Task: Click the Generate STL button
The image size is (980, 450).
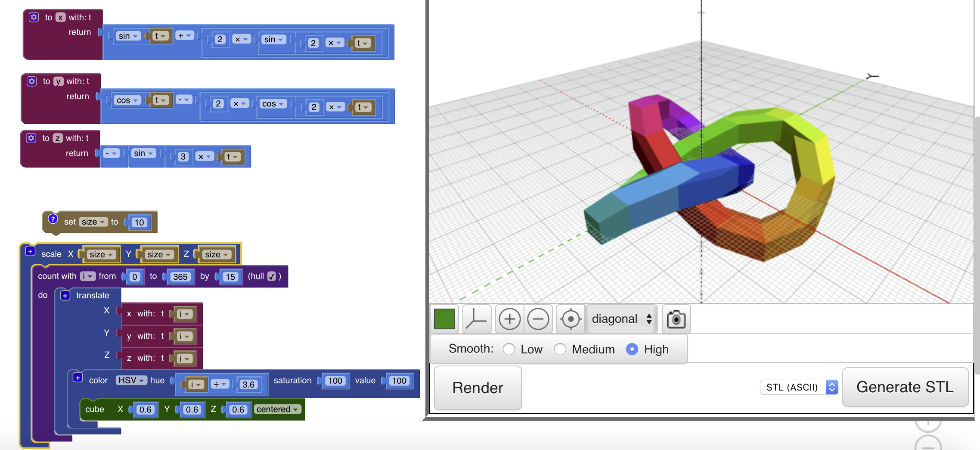Action: (x=905, y=387)
